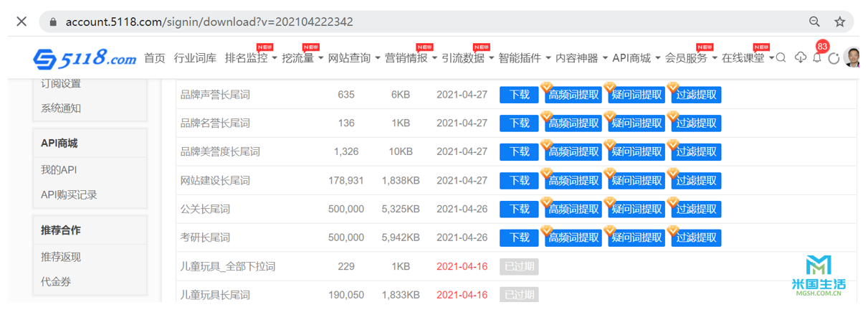Click 高频词提取 for 品牌声誉长尾词
The height and width of the screenshot is (315, 868).
pyautogui.click(x=573, y=95)
